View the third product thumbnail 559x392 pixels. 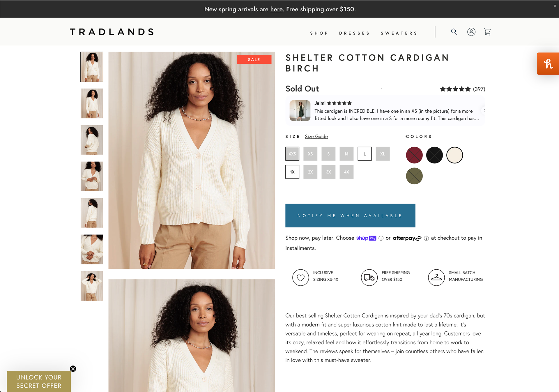pyautogui.click(x=92, y=140)
